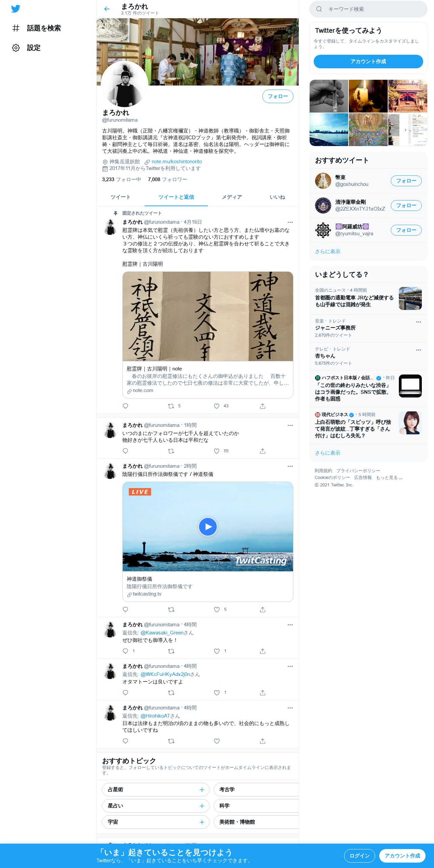Image resolution: width=434 pixels, height=868 pixels.
Task: Follow the 占星術 topic with plus icon
Action: [x=202, y=790]
